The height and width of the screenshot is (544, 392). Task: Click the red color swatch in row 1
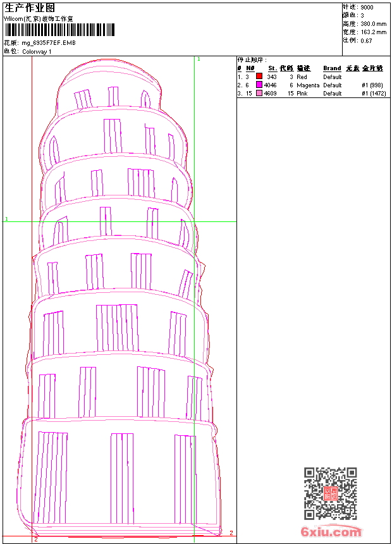259,76
